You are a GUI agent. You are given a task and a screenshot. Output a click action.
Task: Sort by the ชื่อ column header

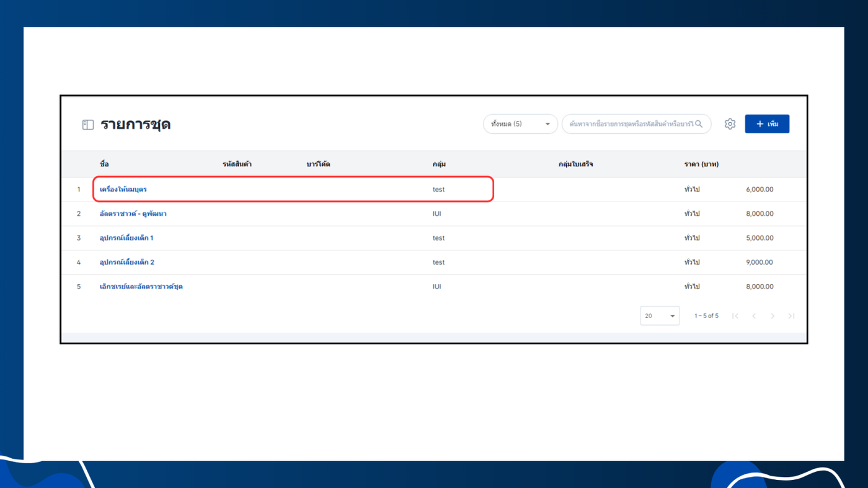click(x=104, y=164)
